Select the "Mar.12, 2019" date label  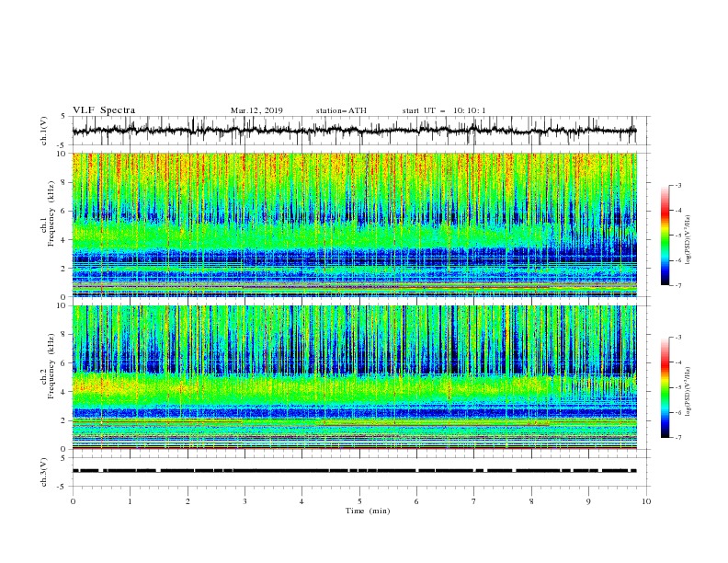coord(256,110)
